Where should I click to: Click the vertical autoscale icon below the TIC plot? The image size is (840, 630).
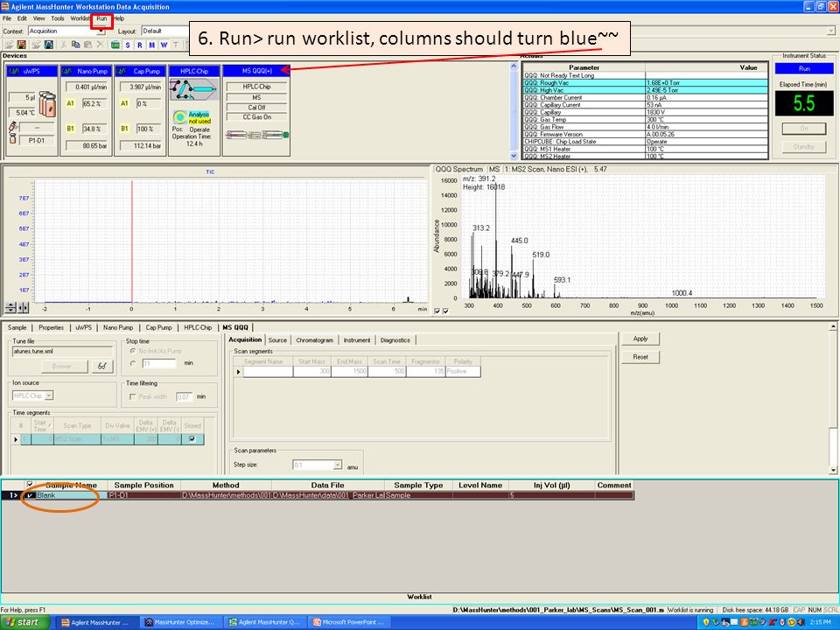point(10,308)
